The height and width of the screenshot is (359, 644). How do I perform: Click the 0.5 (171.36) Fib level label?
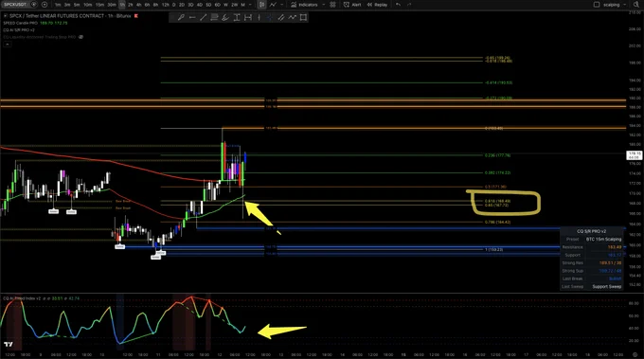click(x=495, y=187)
